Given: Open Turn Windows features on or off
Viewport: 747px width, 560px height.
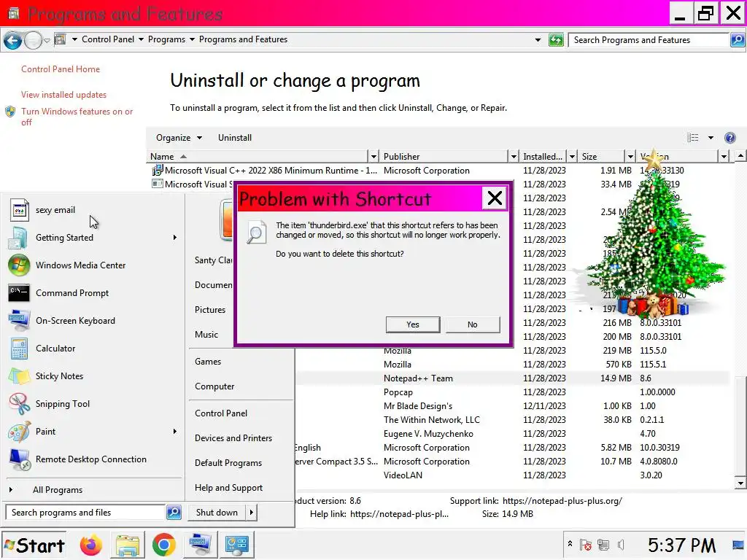Looking at the screenshot, I should [x=77, y=117].
